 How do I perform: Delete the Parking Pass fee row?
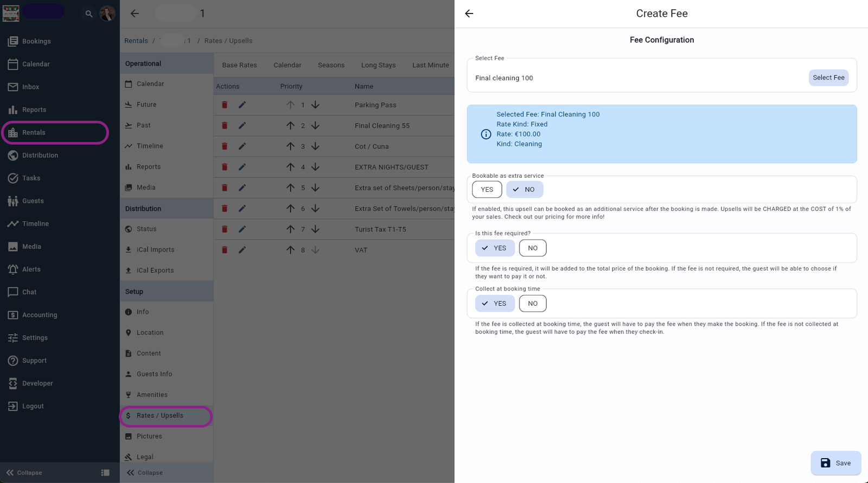[x=225, y=105]
